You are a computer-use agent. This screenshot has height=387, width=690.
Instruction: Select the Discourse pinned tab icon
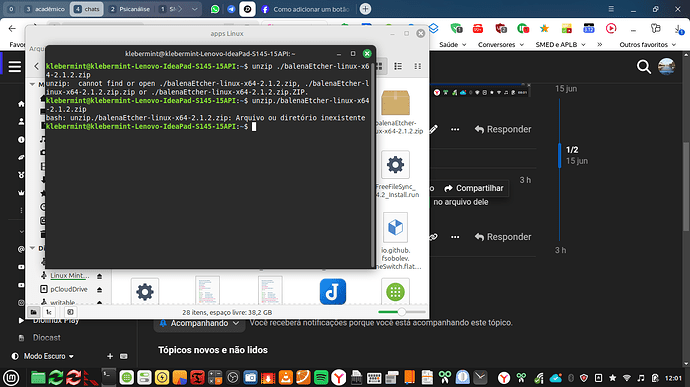[x=247, y=9]
